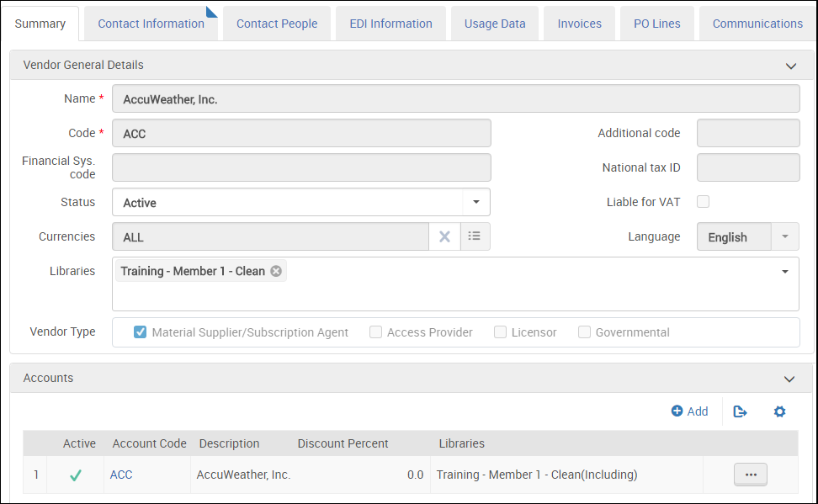Collapse the Accounts section
This screenshot has width=818, height=504.
pyautogui.click(x=789, y=379)
